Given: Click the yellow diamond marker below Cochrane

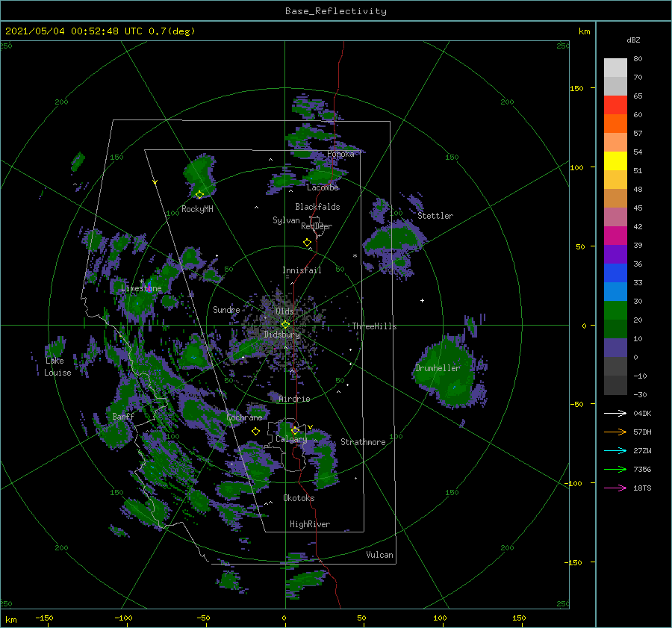Looking at the screenshot, I should 255,432.
